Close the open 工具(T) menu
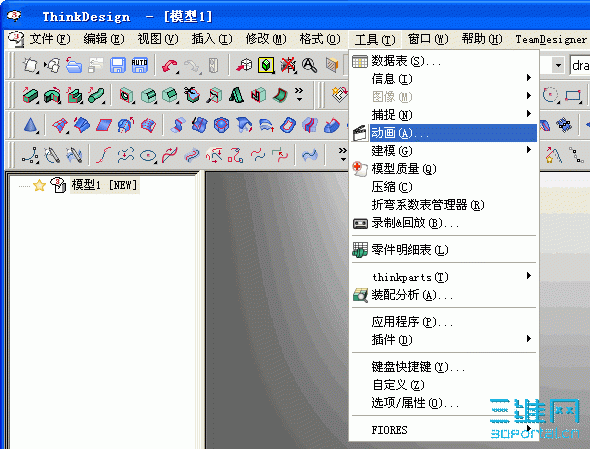590x449 pixels. click(x=375, y=40)
